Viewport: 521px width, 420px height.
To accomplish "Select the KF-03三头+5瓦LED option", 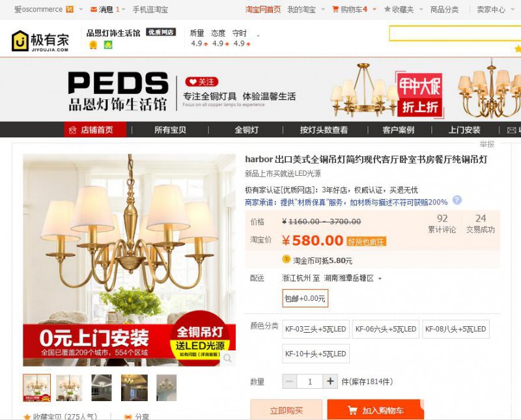I will point(316,329).
